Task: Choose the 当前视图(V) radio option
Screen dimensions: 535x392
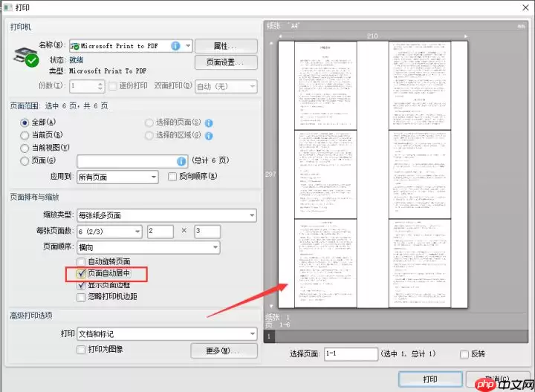Action: [25, 148]
